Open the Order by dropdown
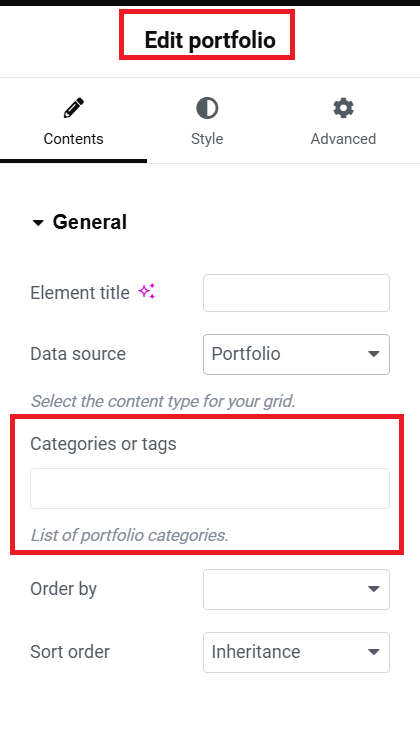Image resolution: width=420 pixels, height=755 pixels. (296, 589)
